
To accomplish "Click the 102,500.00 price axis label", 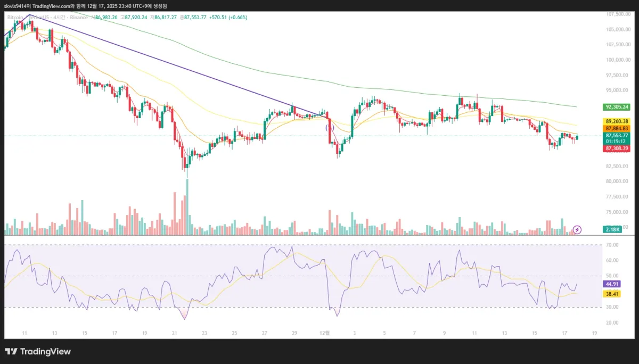I will pos(618,45).
